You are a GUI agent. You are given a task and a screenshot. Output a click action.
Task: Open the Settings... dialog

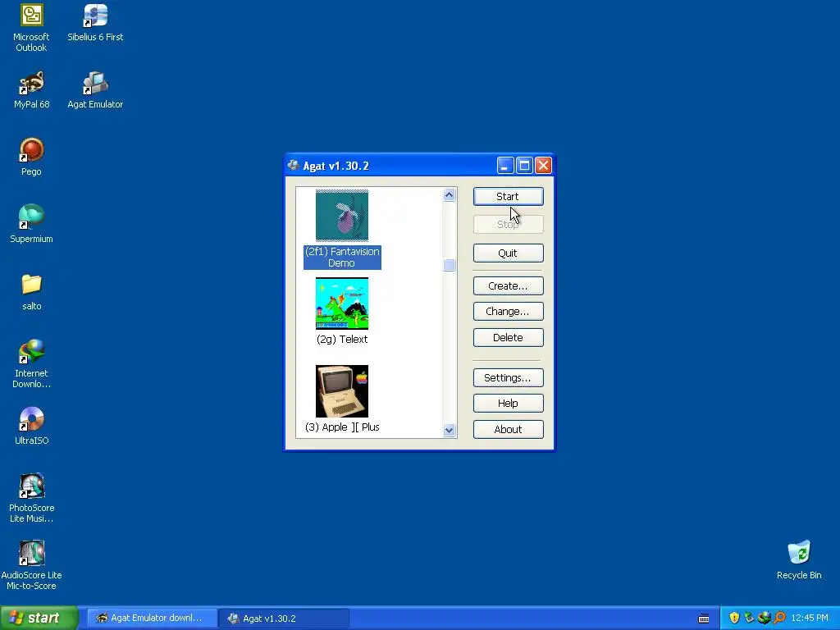508,377
